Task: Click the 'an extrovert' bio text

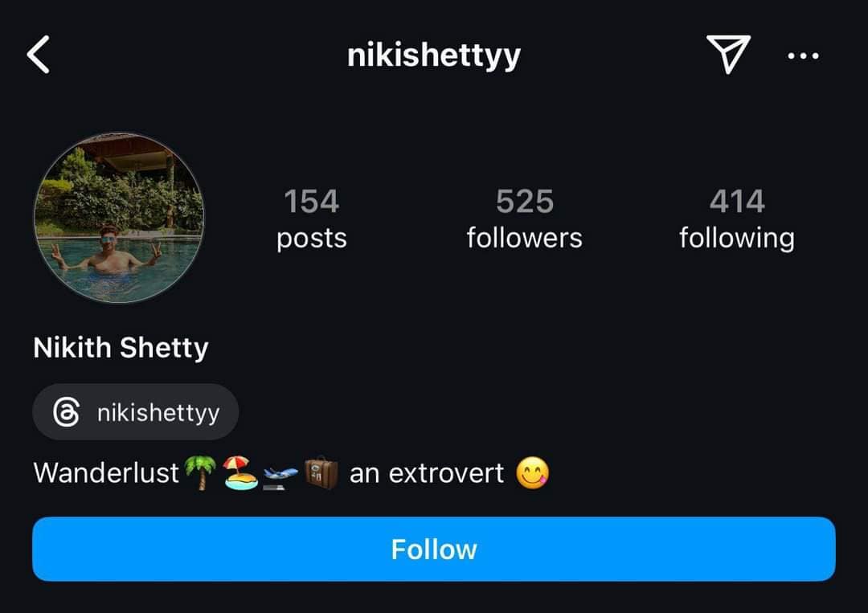Action: tap(427, 473)
